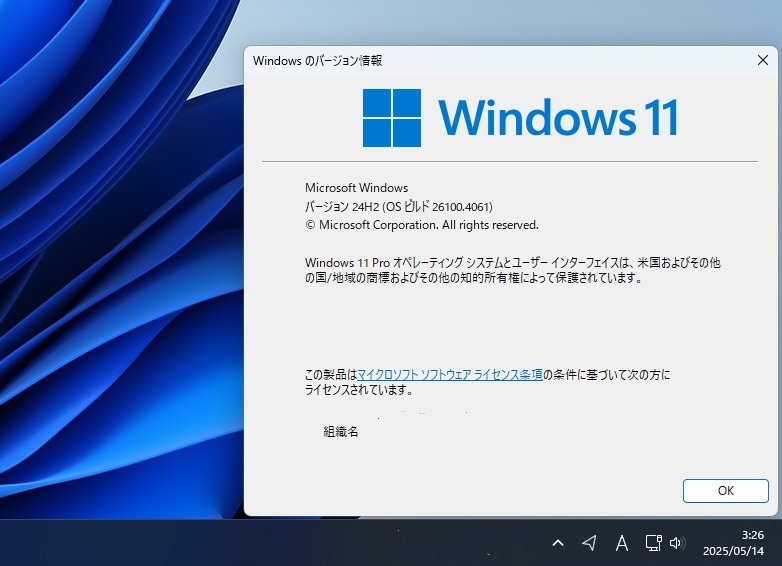Screen dimensions: 782x566
Task: Click the blue Windows logo in the dialog
Action: 391,118
